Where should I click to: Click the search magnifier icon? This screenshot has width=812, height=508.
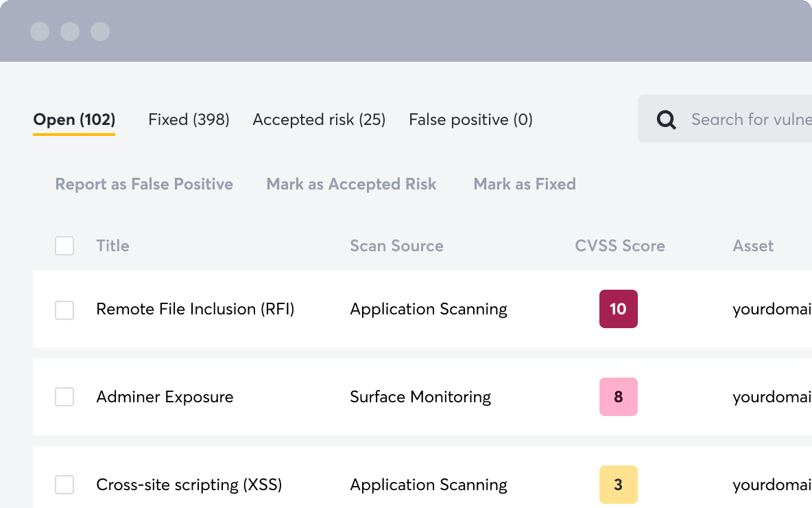coord(665,119)
